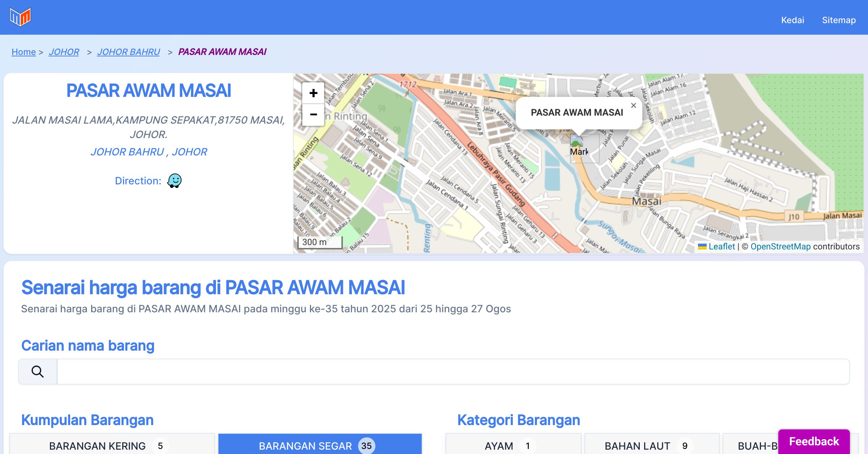Viewport: 868px width, 454px height.
Task: Open the Kedai menu item
Action: (792, 20)
